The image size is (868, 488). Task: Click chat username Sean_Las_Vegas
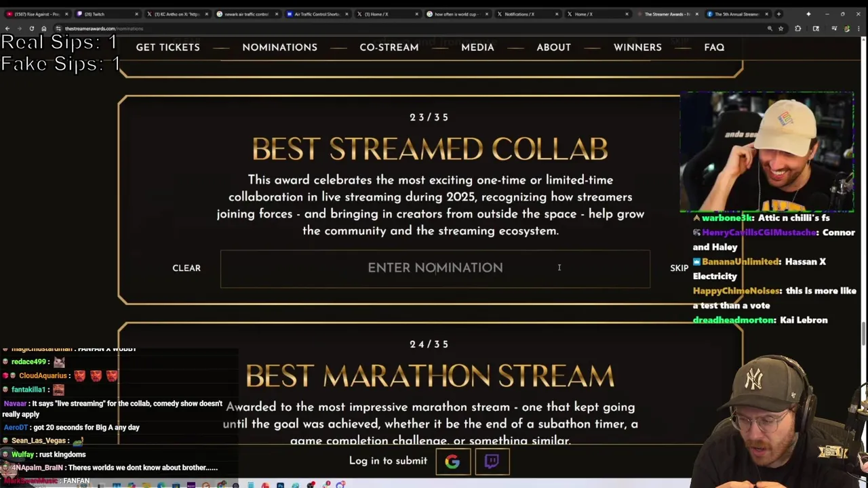pos(39,441)
